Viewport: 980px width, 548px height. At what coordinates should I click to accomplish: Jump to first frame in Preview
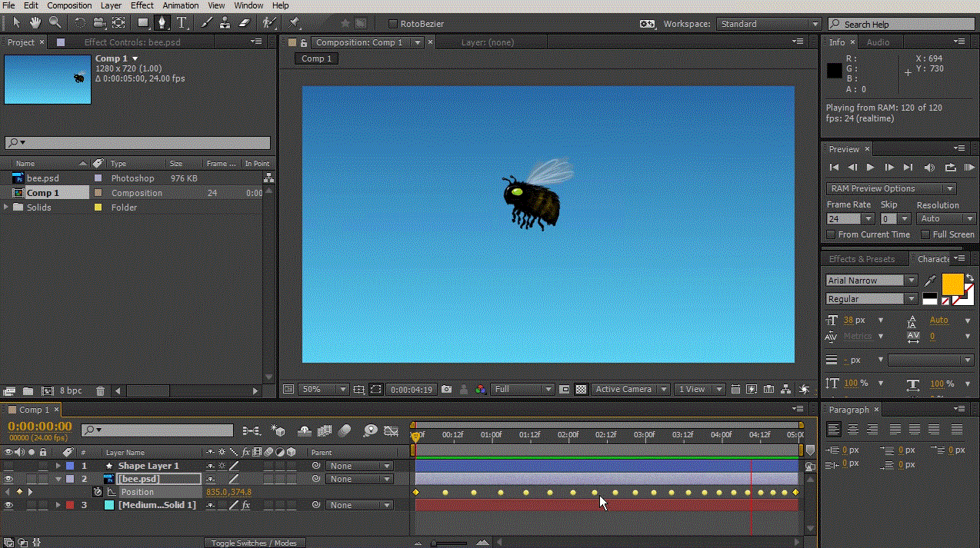(834, 167)
